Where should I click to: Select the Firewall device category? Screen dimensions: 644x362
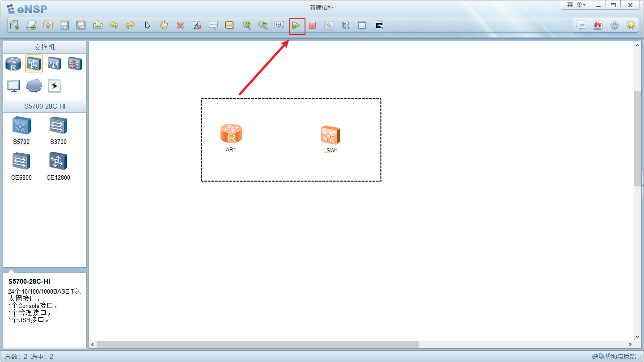pyautogui.click(x=75, y=63)
